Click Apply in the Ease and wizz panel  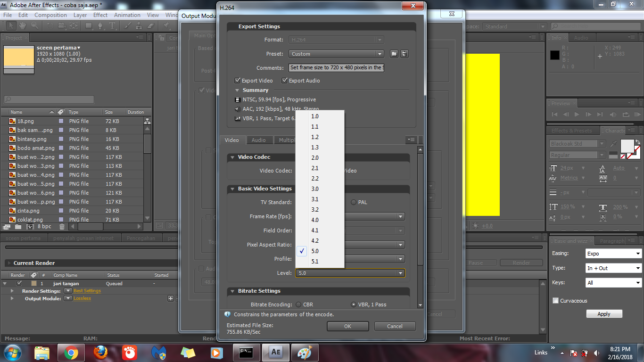click(604, 314)
